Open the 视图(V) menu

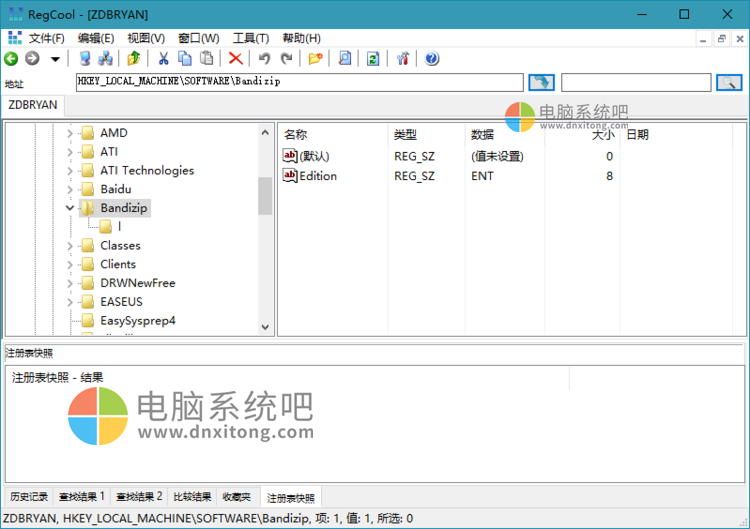tap(146, 38)
